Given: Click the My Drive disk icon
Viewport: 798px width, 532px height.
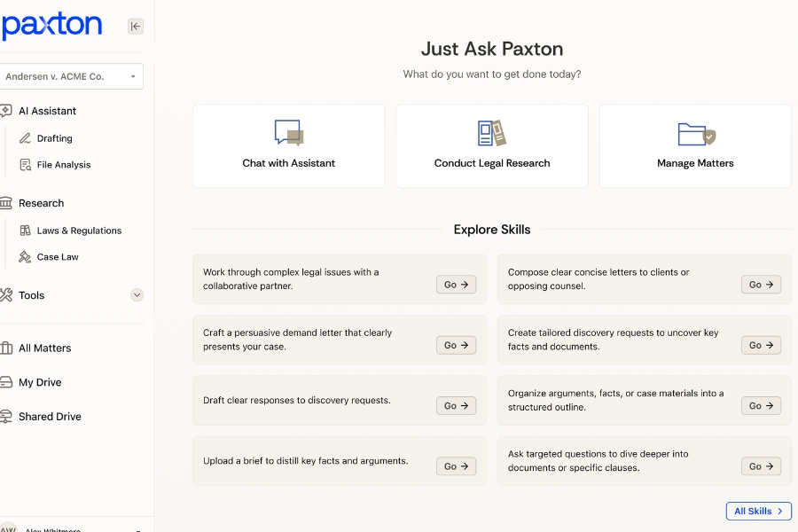Looking at the screenshot, I should [6, 382].
